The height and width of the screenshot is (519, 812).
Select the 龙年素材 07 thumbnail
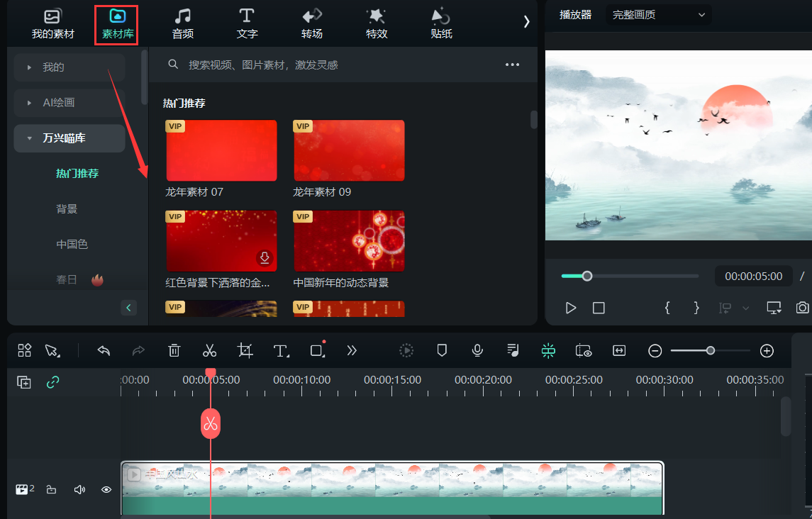221,150
